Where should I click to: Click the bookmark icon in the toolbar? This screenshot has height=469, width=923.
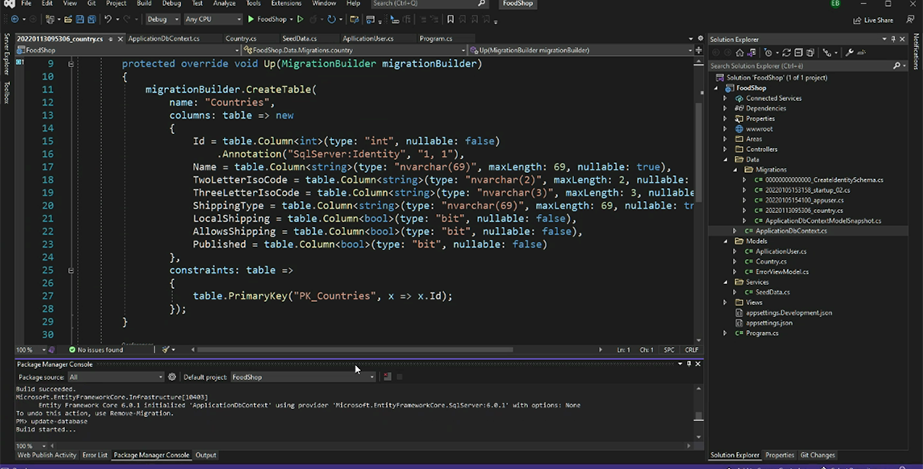pos(450,19)
